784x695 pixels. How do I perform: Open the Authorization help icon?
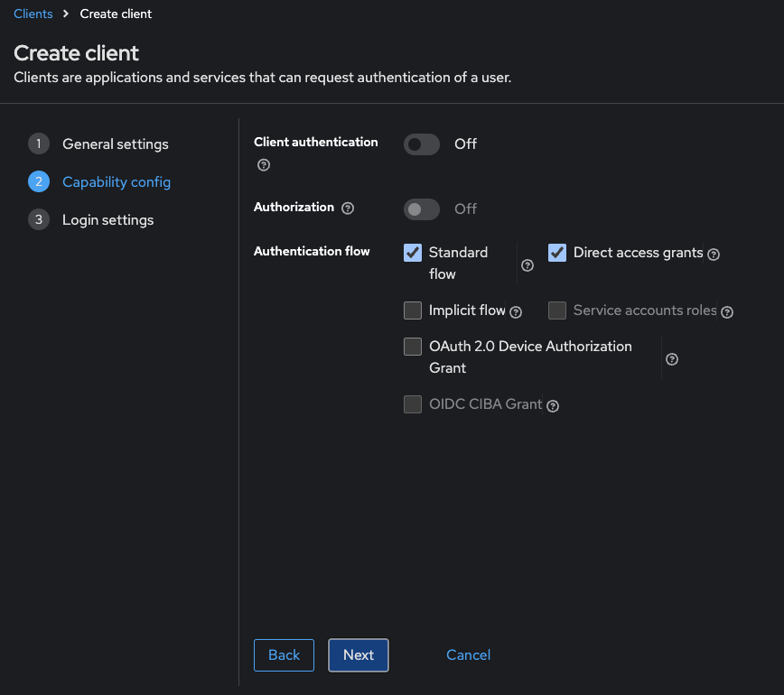348,208
